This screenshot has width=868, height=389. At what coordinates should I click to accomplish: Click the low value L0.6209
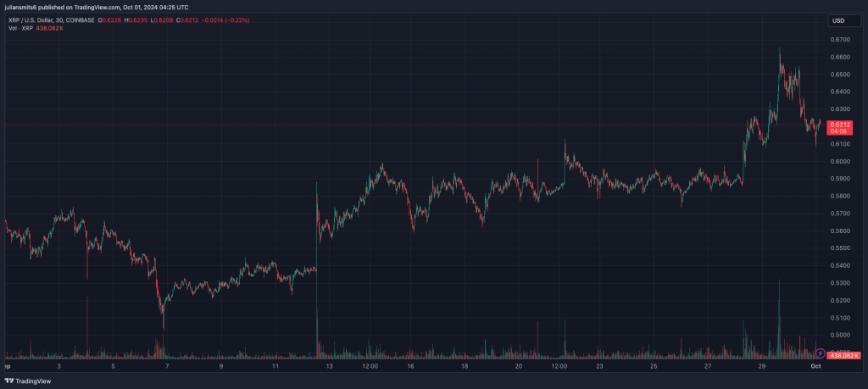[161, 20]
